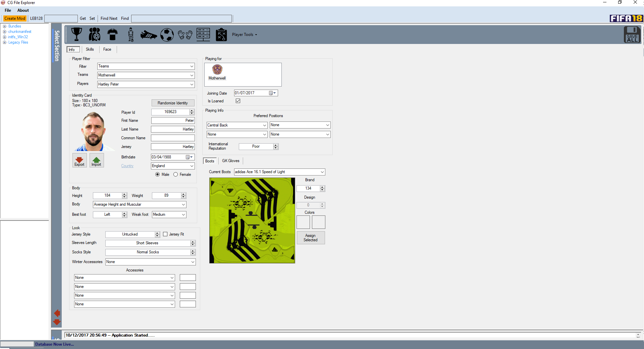Open the goalkeeper gloves section icon
This screenshot has width=644, height=349.
(185, 35)
